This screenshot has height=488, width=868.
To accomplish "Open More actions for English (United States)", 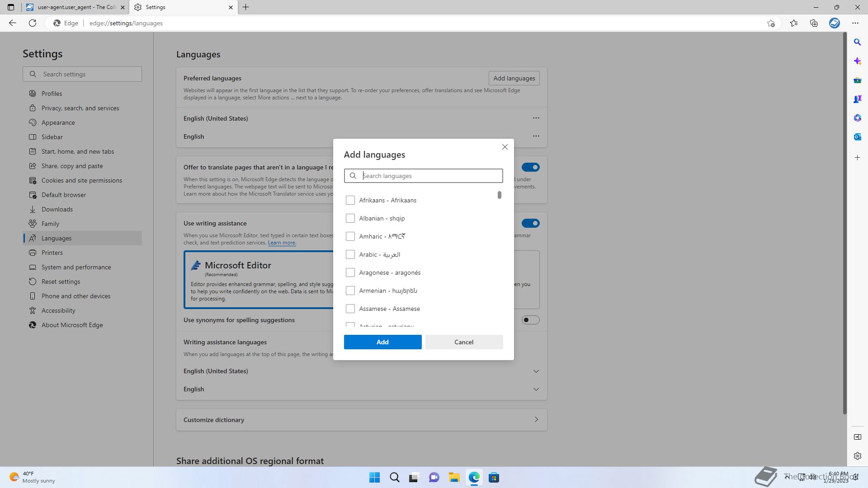I will (536, 118).
